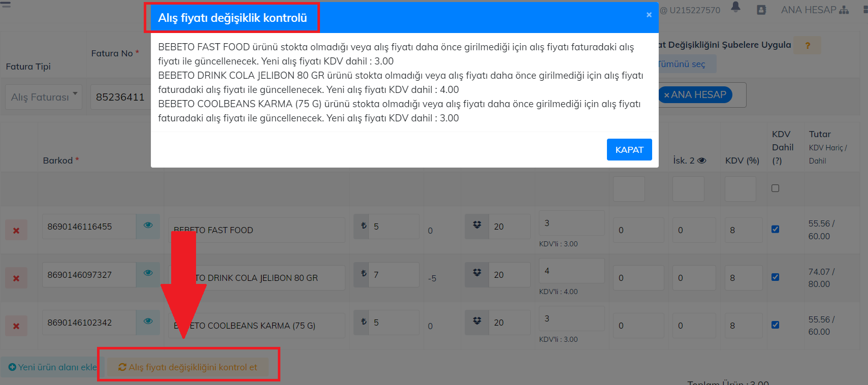Click sale price field 7 in DRINK COLA row
Viewport: 868px width, 385px height.
pyautogui.click(x=394, y=274)
